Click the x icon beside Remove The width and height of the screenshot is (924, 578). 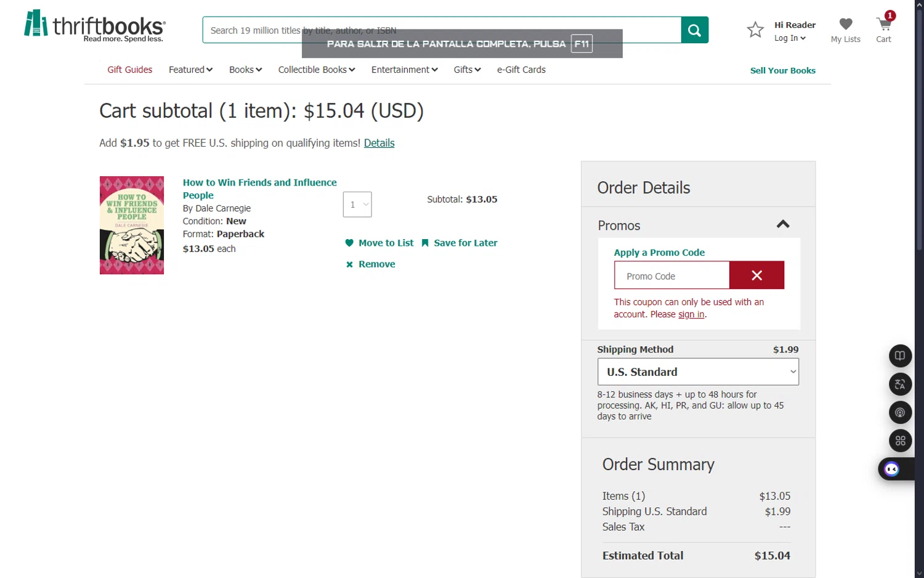pos(349,264)
